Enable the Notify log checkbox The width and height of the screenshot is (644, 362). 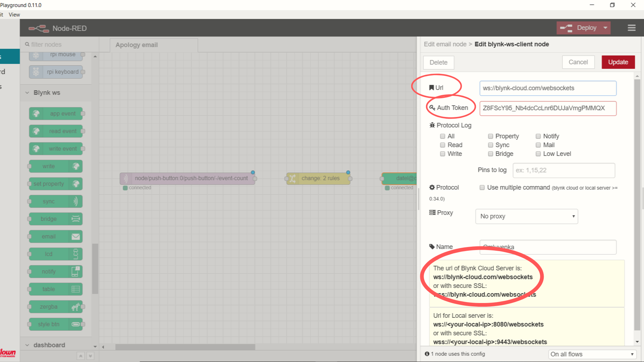538,136
